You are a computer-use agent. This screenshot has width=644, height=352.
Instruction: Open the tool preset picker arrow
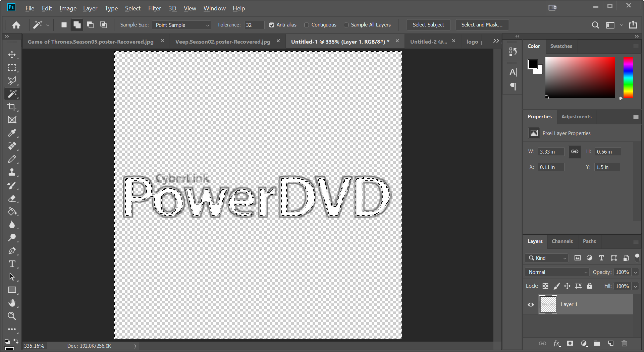(48, 25)
